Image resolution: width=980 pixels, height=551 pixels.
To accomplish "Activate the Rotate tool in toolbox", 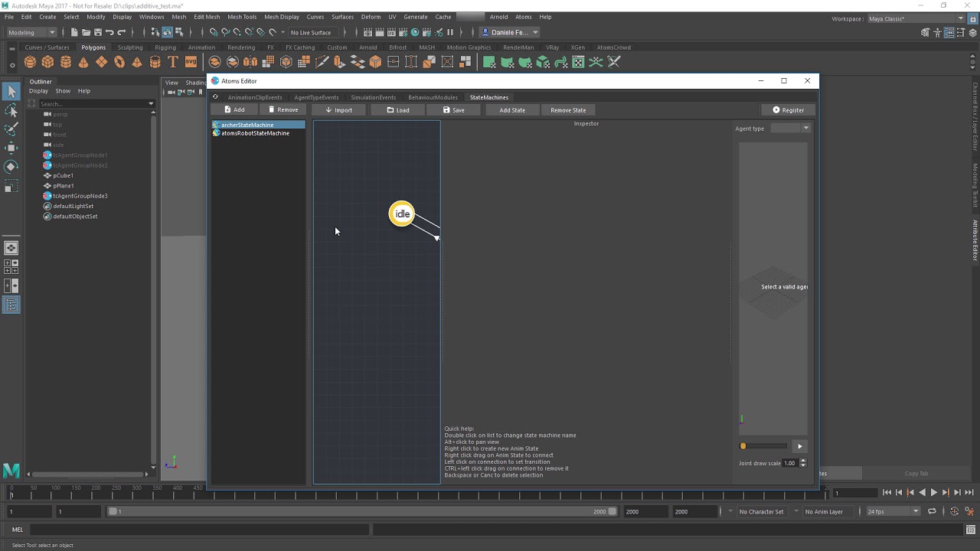I will [11, 166].
